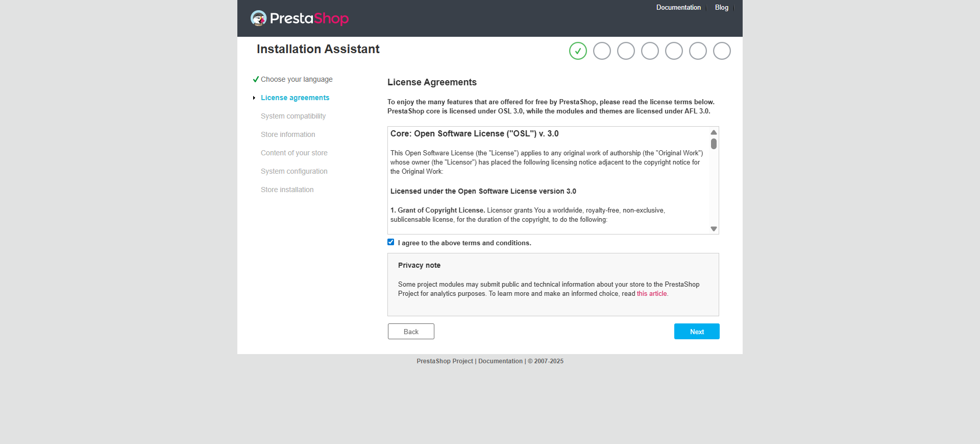Click the license box scroll down arrow
Image resolution: width=980 pixels, height=444 pixels.
[714, 229]
